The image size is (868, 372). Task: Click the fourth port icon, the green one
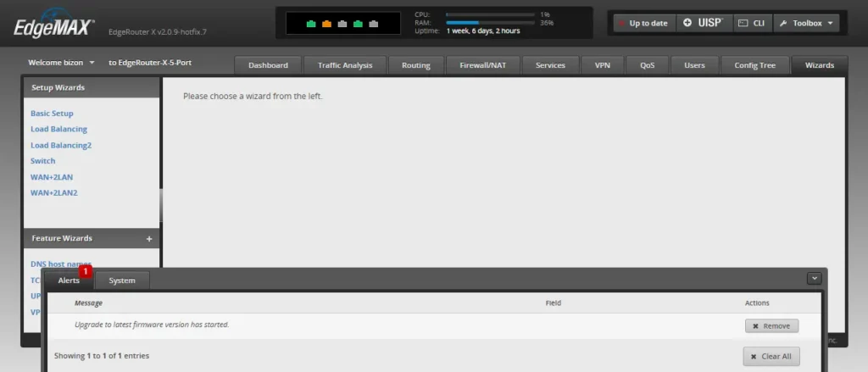(x=358, y=24)
